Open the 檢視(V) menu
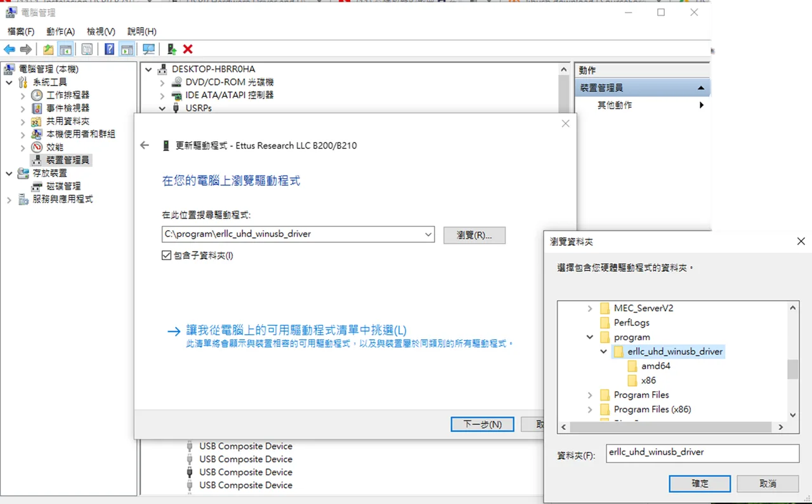 click(101, 32)
